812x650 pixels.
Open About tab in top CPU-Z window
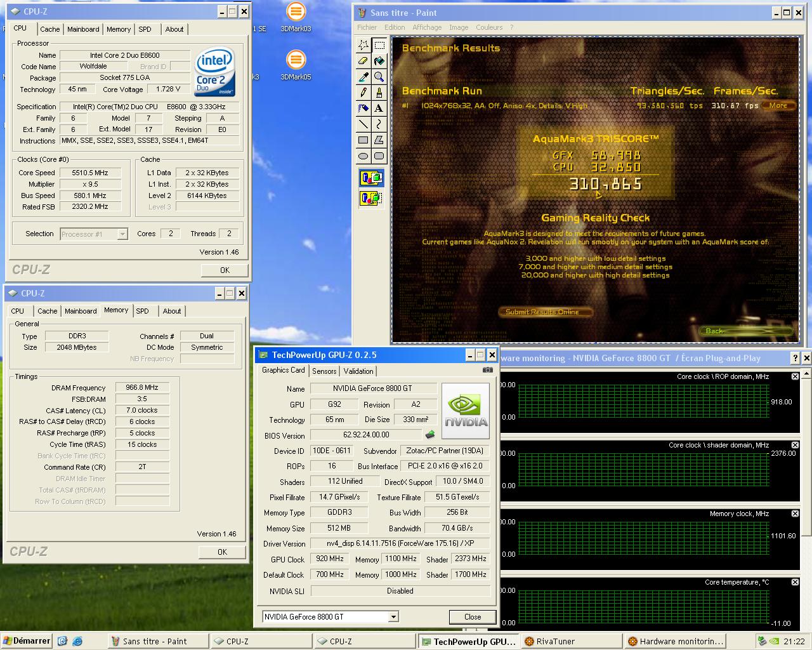174,29
